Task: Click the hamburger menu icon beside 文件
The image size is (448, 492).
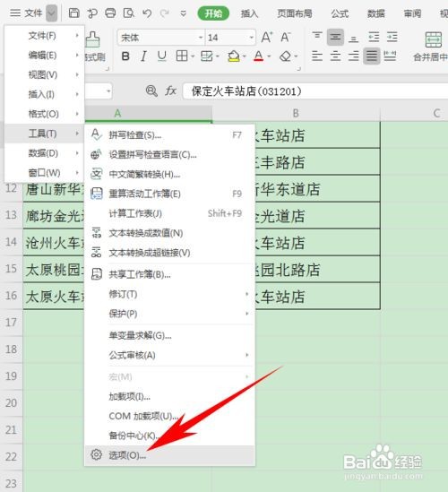Action: click(14, 13)
